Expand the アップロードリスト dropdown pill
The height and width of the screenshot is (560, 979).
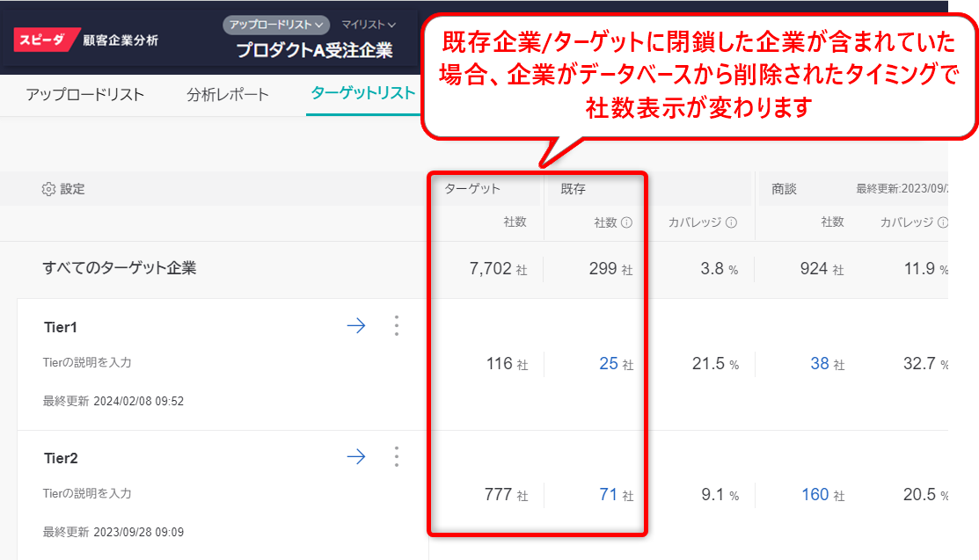[276, 25]
